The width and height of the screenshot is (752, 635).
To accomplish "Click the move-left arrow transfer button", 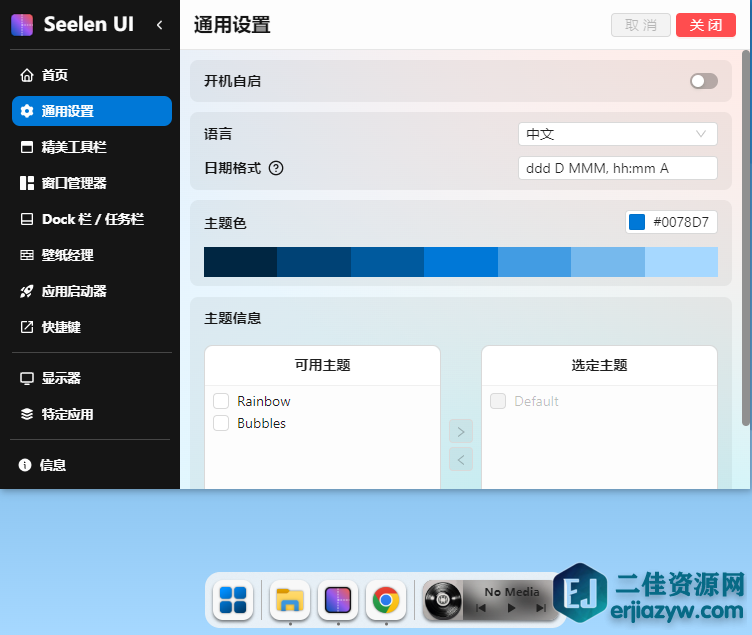I will click(x=461, y=459).
